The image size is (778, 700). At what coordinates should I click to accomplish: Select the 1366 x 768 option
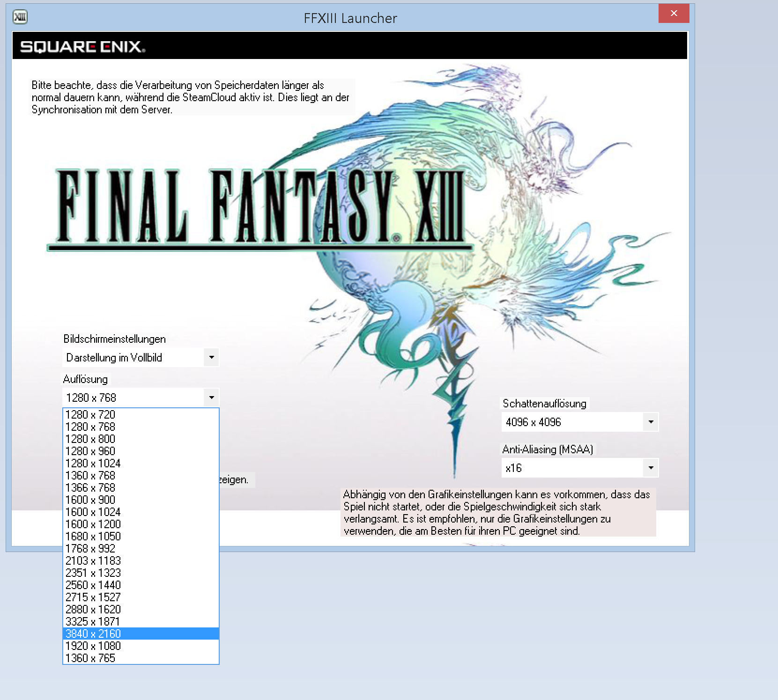141,487
